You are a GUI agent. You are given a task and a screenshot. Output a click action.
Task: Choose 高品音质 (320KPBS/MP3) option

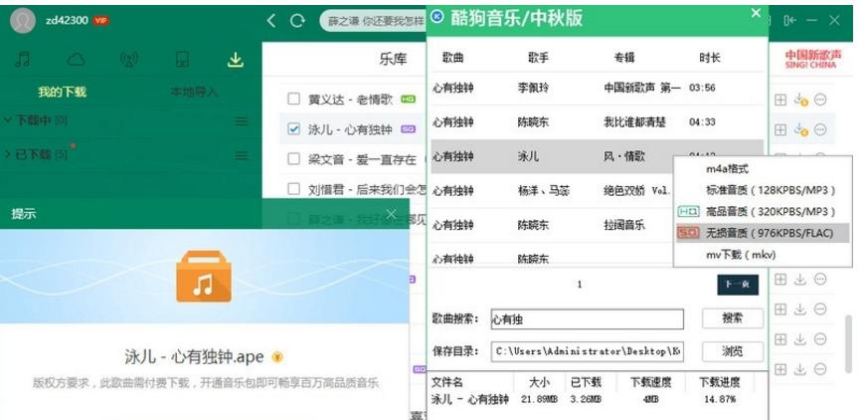point(762,212)
